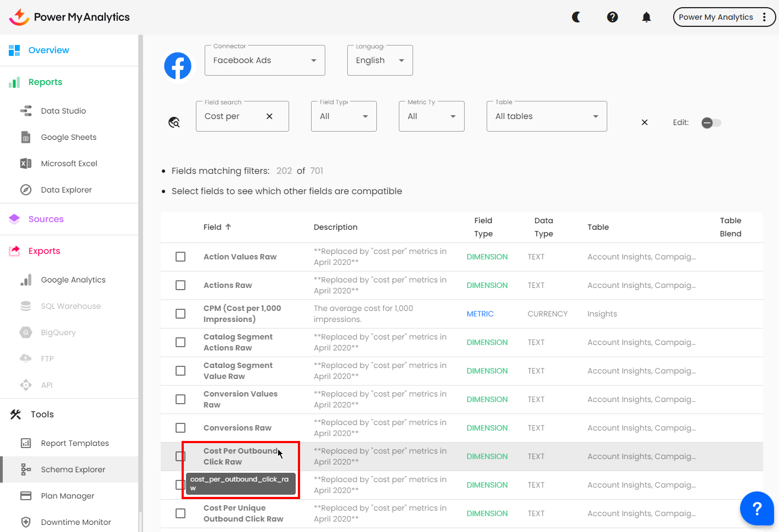Click the Facebook logo icon
The image size is (779, 532).
pyautogui.click(x=178, y=66)
